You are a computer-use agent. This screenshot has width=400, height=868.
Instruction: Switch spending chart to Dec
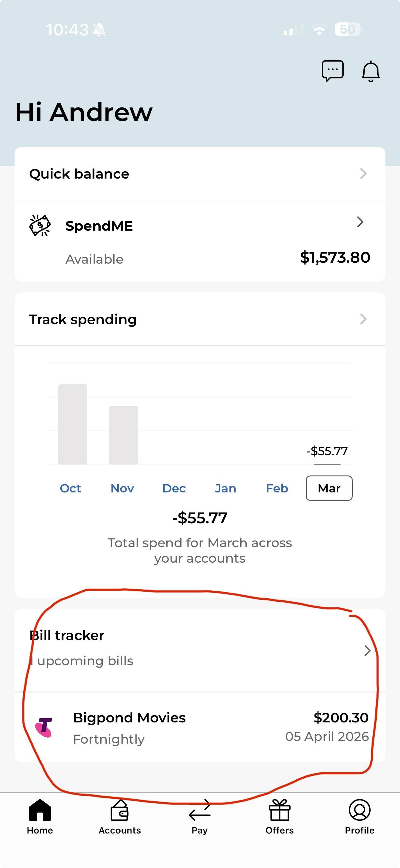174,488
